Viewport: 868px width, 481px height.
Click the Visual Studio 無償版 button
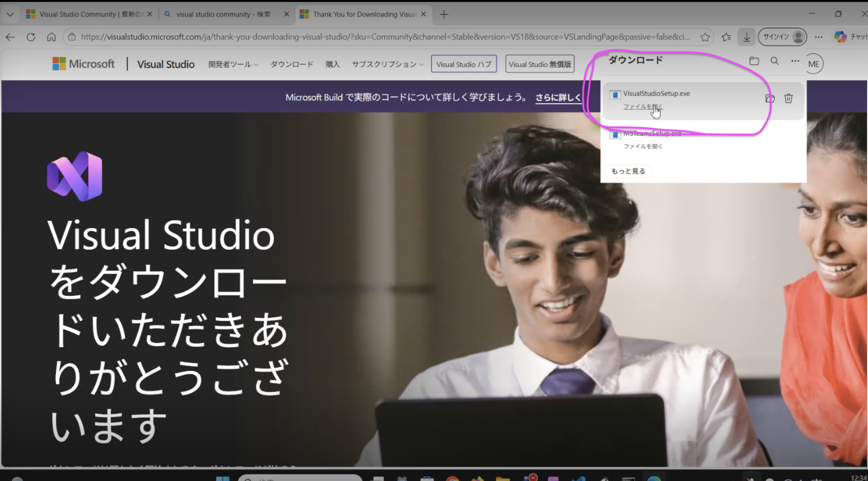[x=540, y=64]
